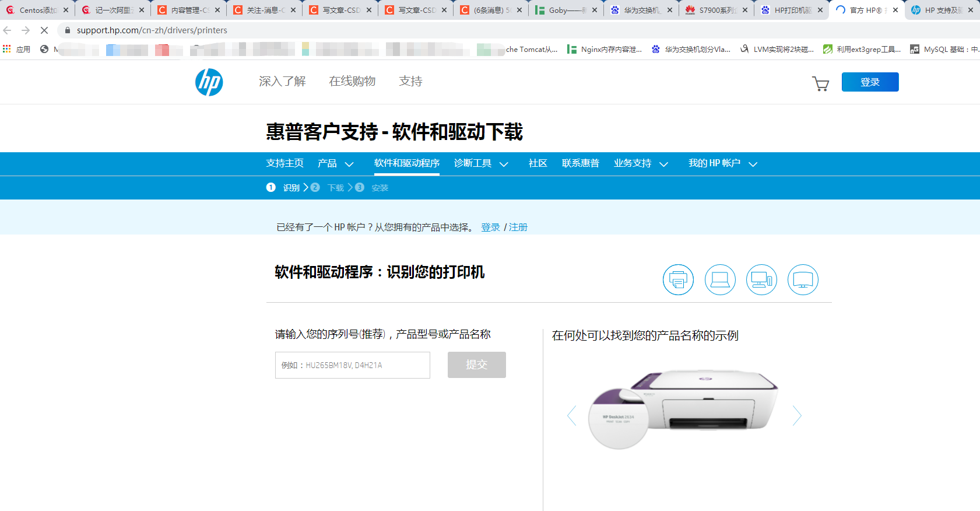The height and width of the screenshot is (511, 980).
Task: Open 联系惠普 navigation link
Action: [581, 163]
